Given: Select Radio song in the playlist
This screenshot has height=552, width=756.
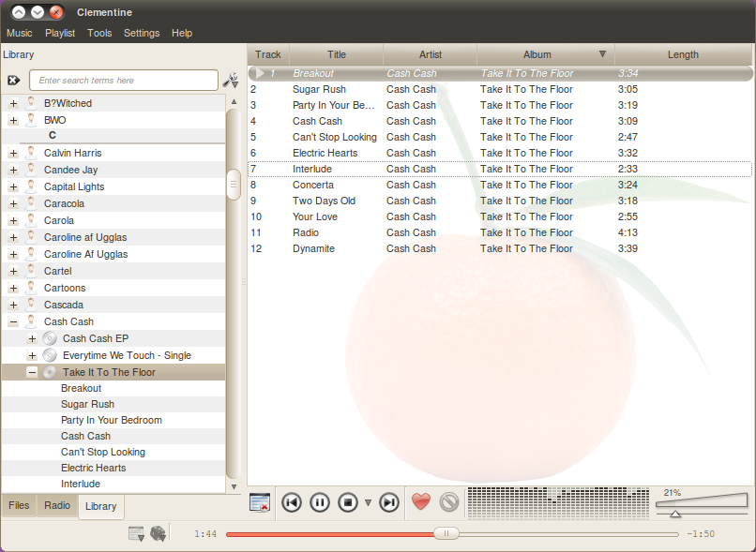Looking at the screenshot, I should [500, 232].
